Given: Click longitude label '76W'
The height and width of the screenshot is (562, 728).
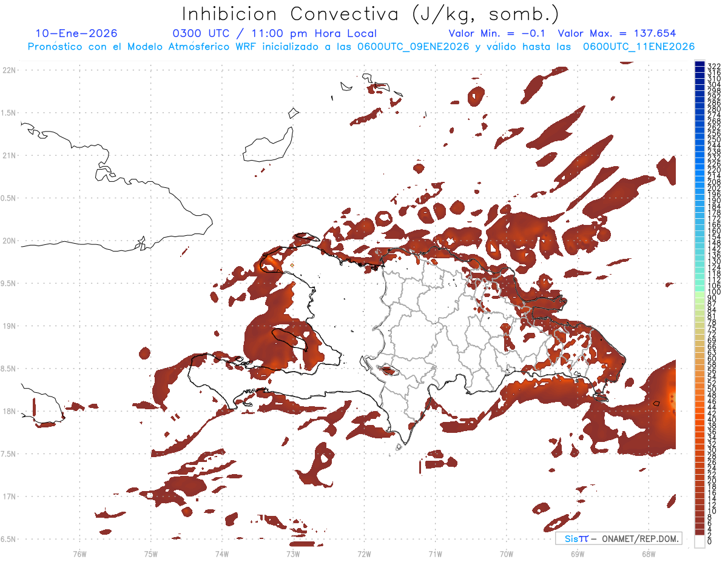Looking at the screenshot, I should [80, 553].
